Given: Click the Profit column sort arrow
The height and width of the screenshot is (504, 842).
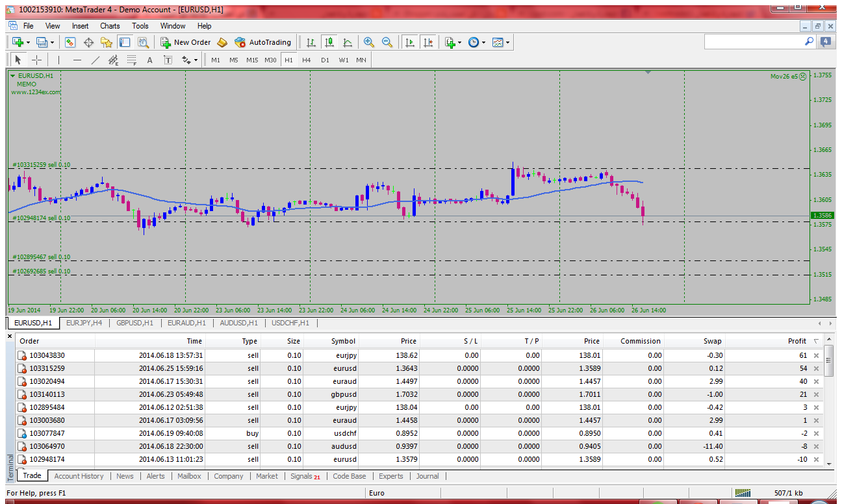Looking at the screenshot, I should pos(816,341).
